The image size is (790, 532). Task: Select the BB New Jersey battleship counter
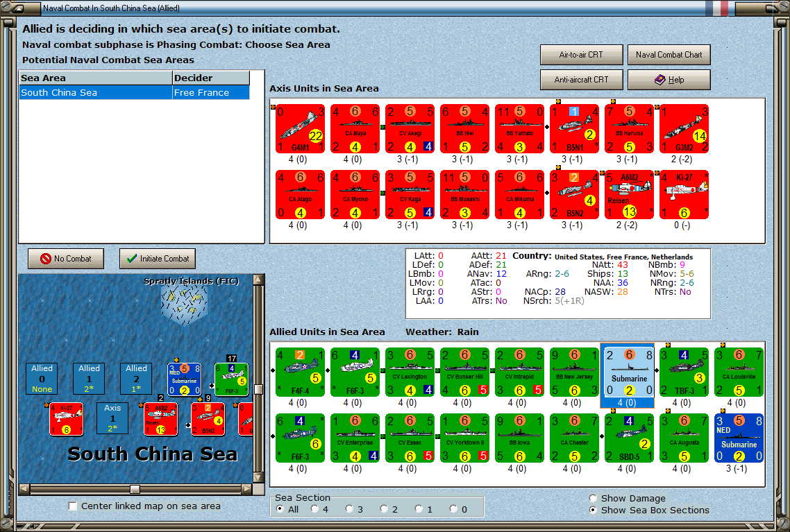tap(574, 372)
